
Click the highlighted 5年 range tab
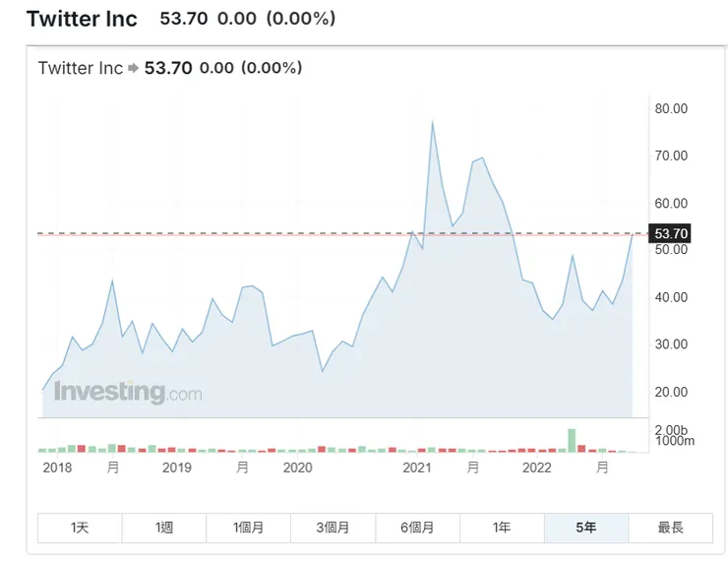click(x=586, y=528)
